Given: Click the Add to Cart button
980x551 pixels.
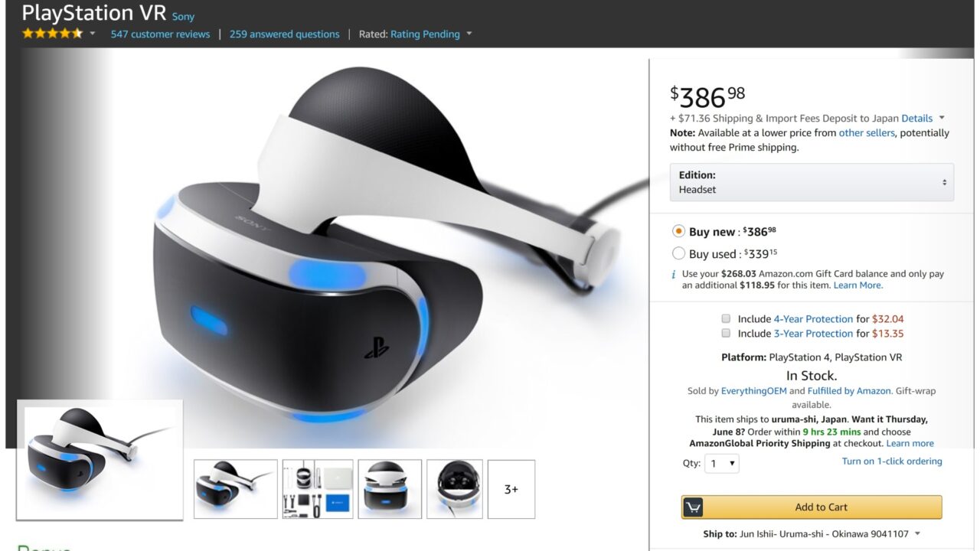Looking at the screenshot, I should click(x=812, y=507).
